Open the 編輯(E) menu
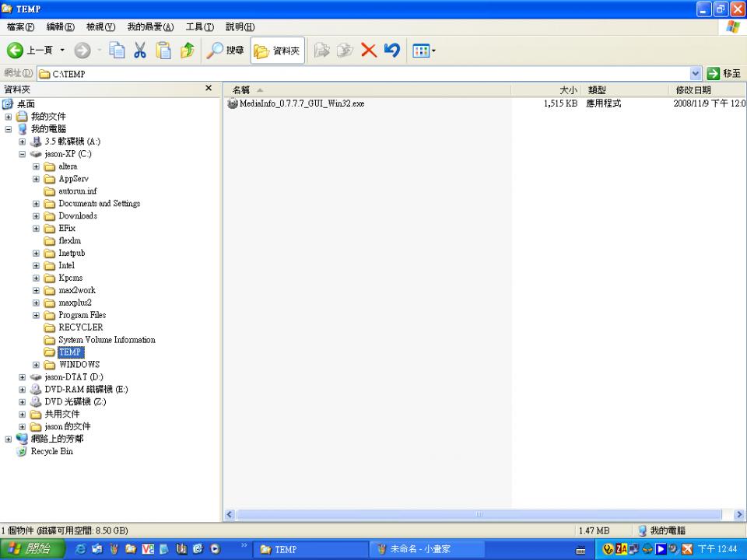Screen dimensions: 747x560 tap(61, 27)
